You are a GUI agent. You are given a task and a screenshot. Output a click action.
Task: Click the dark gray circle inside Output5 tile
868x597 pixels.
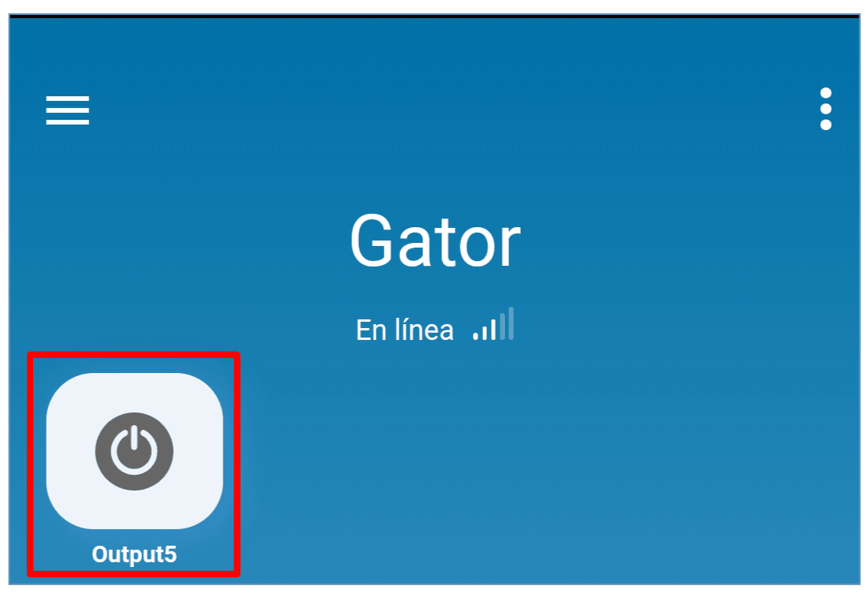[x=134, y=451]
